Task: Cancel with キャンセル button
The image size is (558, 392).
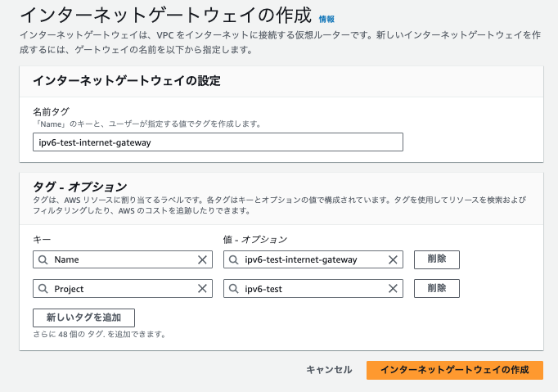Action: [329, 370]
